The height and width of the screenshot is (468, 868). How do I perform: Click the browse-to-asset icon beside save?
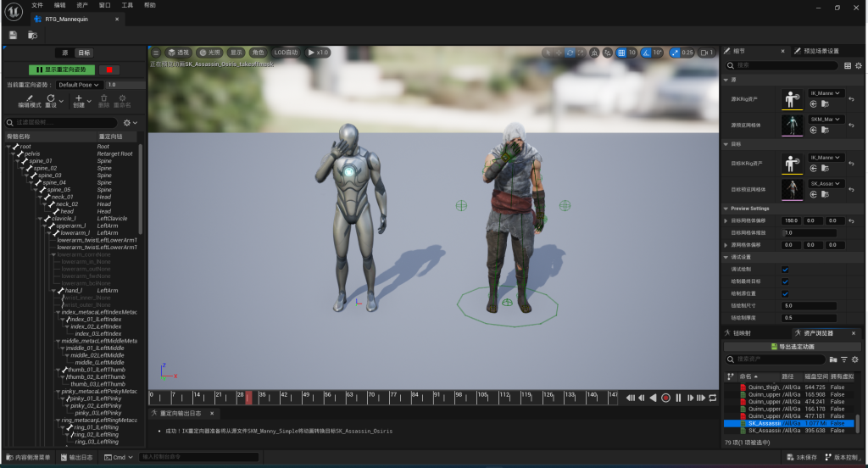coord(33,36)
